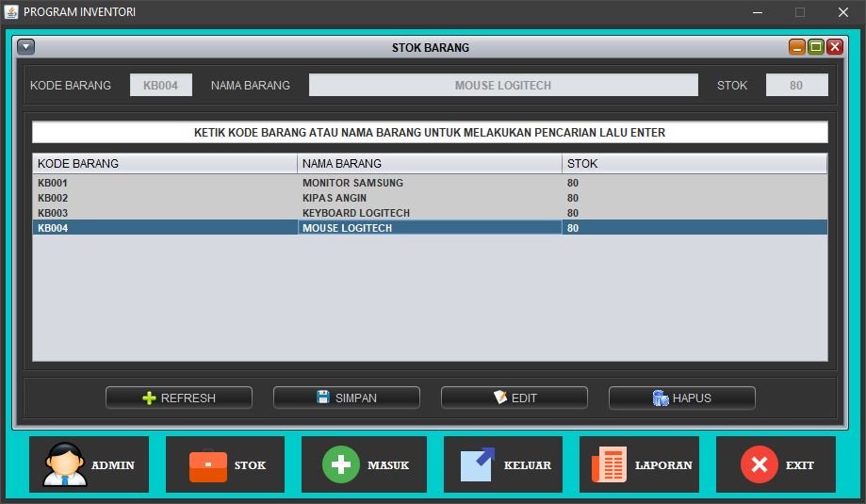The width and height of the screenshot is (866, 504).
Task: Click the HAPUS delete button
Action: [x=681, y=398]
